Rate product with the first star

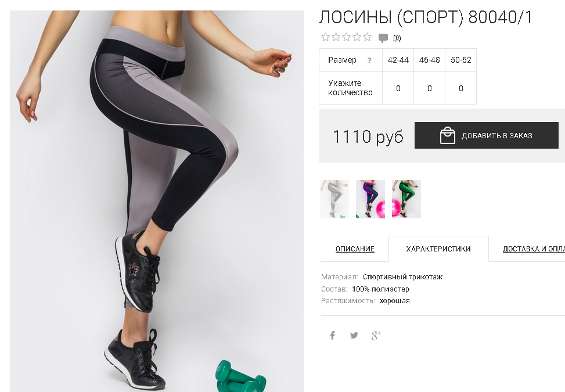coord(325,37)
